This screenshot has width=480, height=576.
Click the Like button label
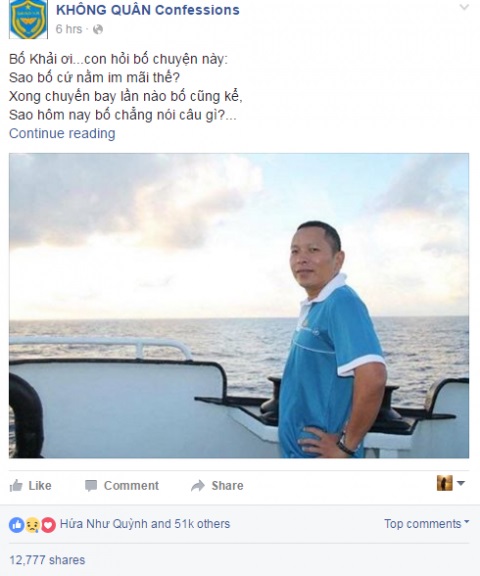pyautogui.click(x=40, y=486)
